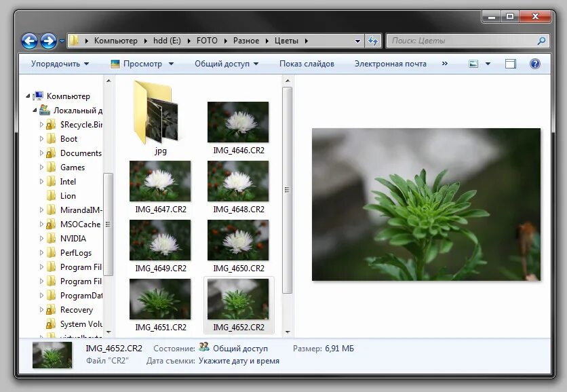Select the Documents folder in tree
This screenshot has height=392, width=567.
coord(81,153)
